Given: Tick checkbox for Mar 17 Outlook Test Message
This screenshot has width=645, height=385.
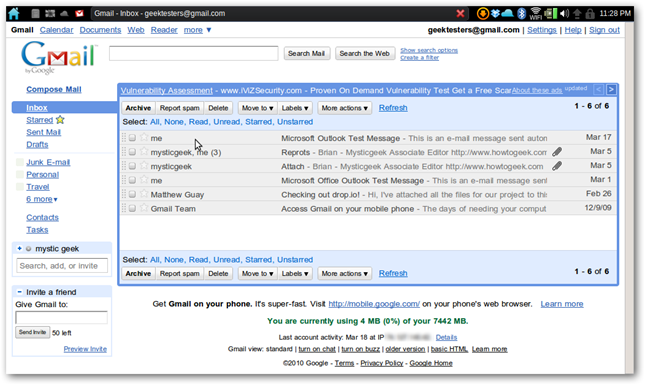Looking at the screenshot, I should [x=132, y=138].
